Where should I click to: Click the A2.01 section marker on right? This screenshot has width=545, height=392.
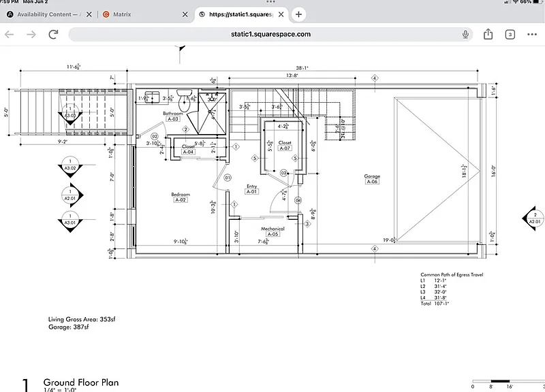tap(533, 218)
